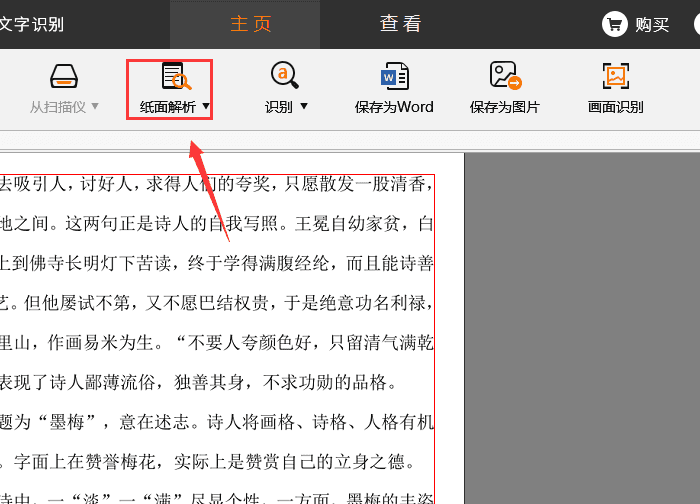Image resolution: width=700 pixels, height=504 pixels.
Task: Expand the 从扫描仪 dropdown arrow
Action: (x=96, y=106)
